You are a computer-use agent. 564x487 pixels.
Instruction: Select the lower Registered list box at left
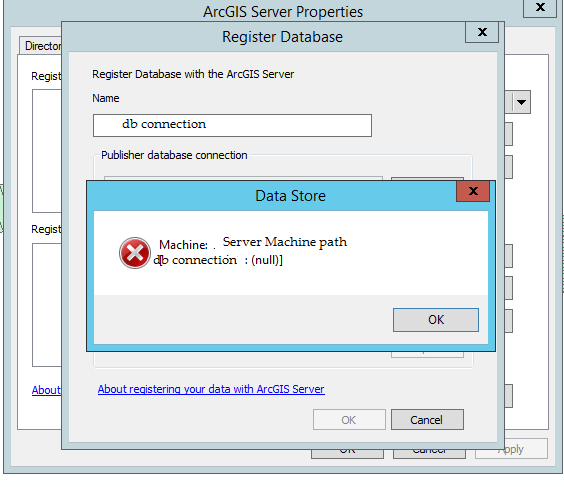47,305
